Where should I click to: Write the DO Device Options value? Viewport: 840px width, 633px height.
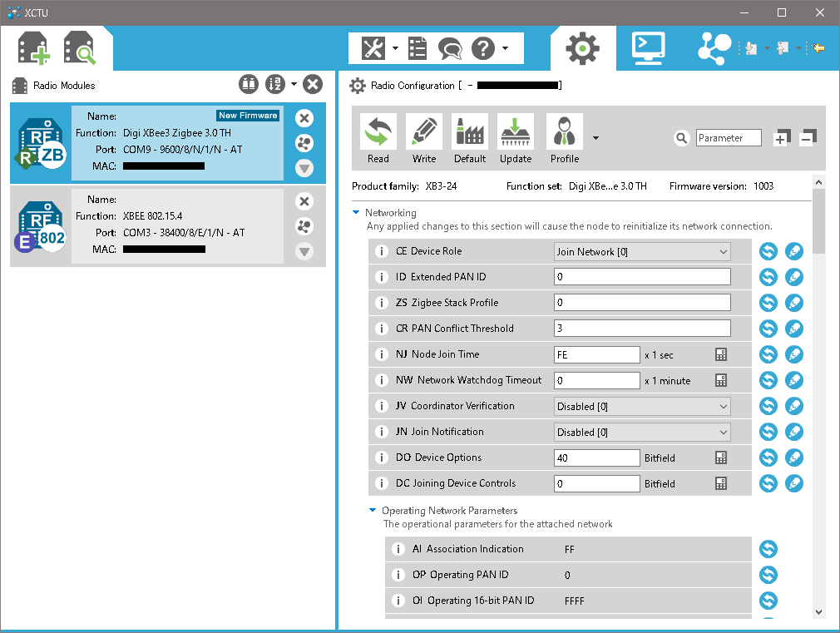(794, 457)
